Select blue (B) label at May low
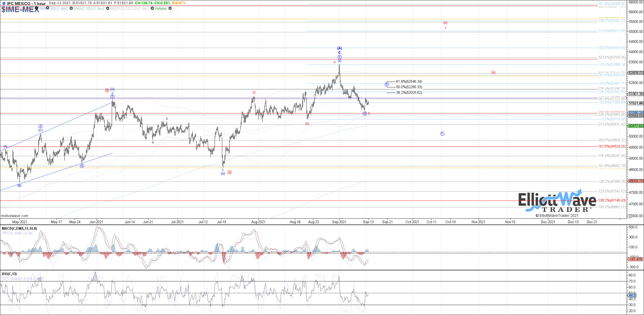 (19, 186)
